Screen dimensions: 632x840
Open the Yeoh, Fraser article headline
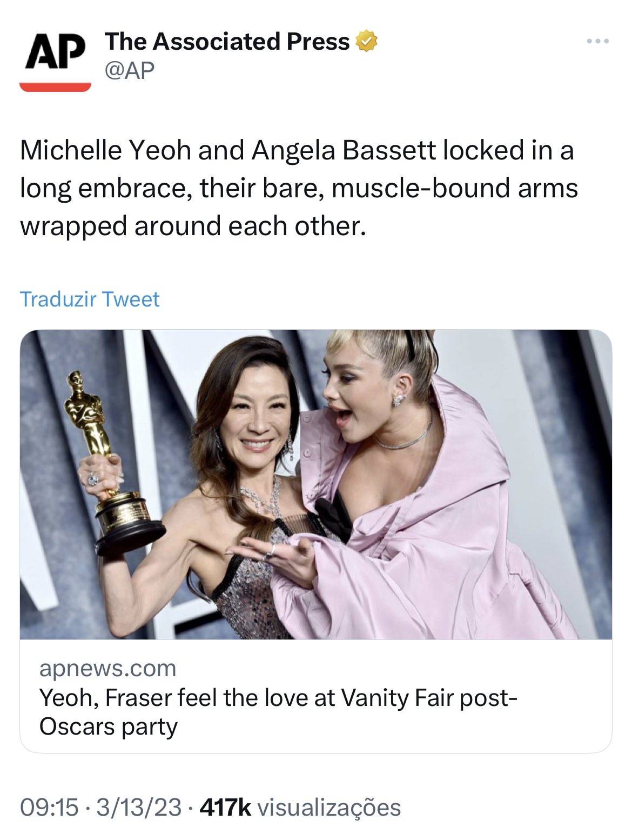(278, 712)
